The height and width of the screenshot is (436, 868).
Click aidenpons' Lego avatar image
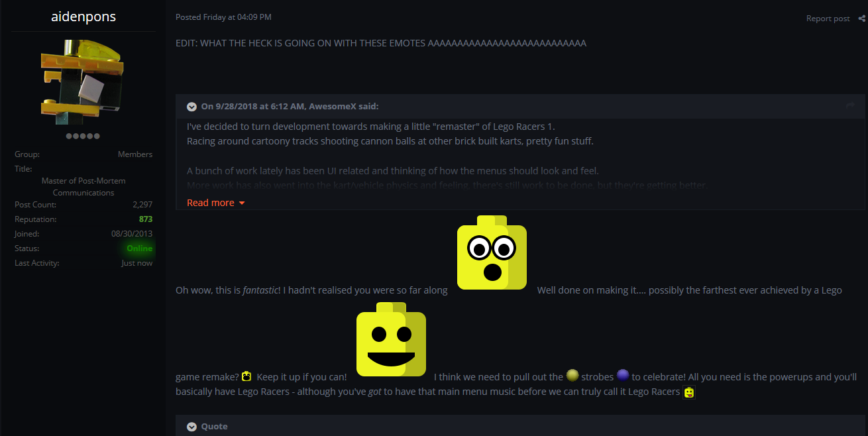83,83
